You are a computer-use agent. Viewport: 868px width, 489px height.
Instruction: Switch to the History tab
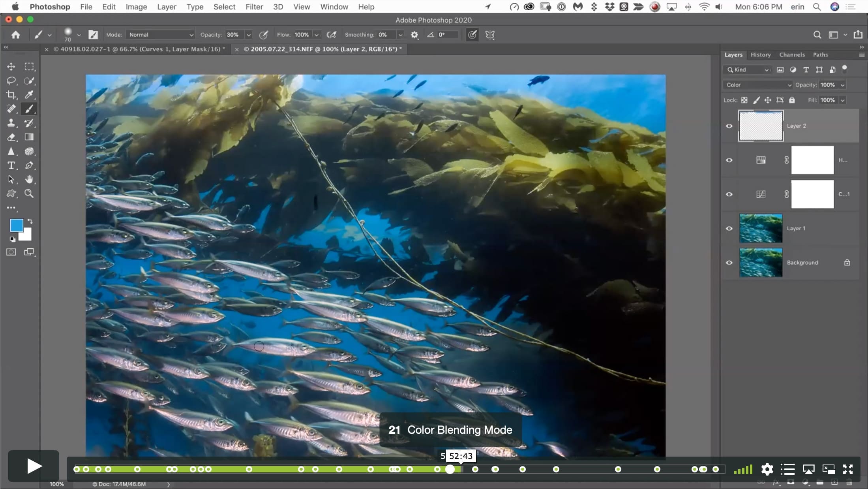[761, 55]
